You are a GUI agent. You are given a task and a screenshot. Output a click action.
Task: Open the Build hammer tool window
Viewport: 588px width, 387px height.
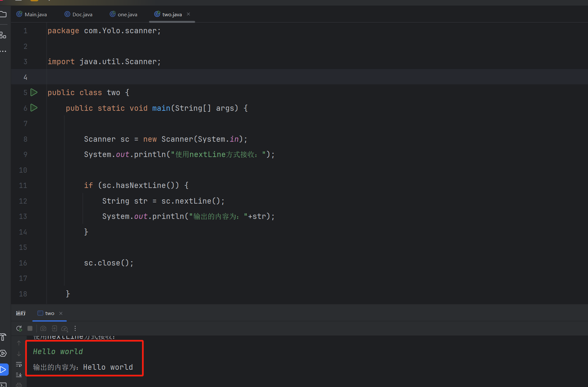[3, 337]
